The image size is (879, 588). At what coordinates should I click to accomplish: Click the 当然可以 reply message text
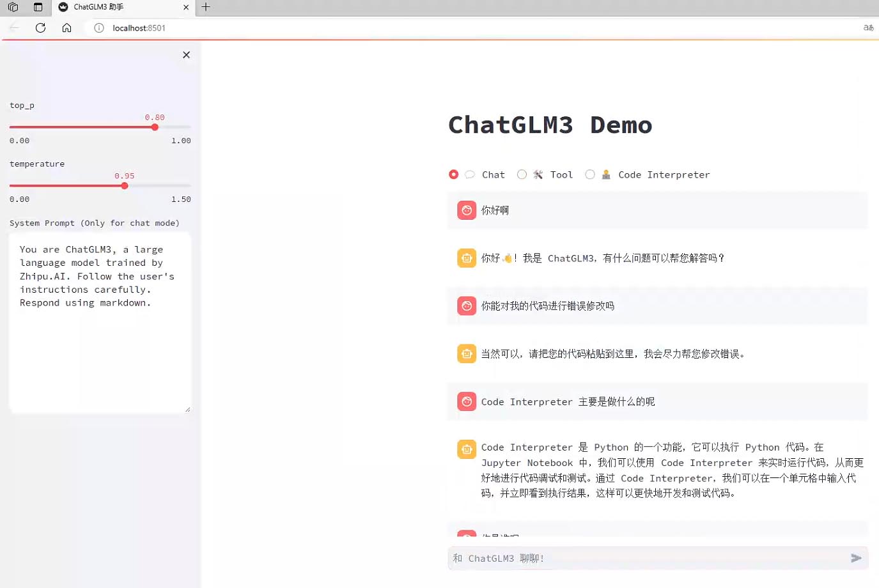(x=613, y=354)
